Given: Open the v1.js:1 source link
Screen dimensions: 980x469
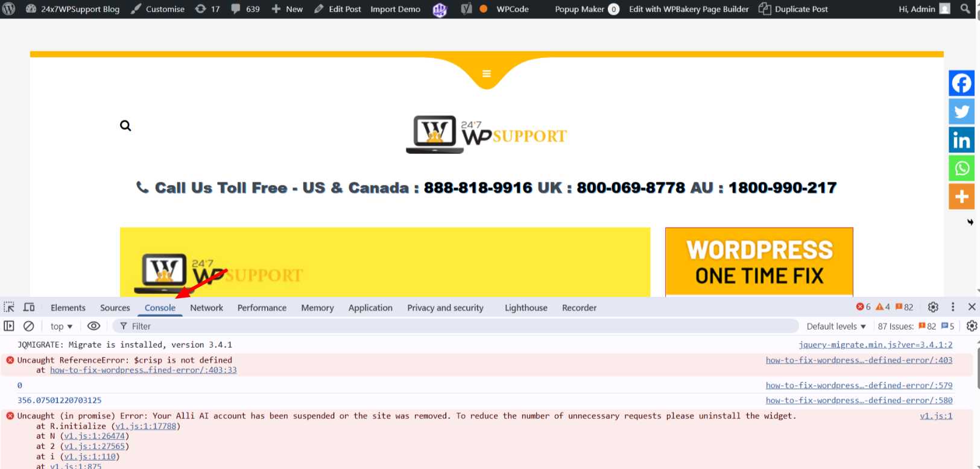Looking at the screenshot, I should coord(936,416).
